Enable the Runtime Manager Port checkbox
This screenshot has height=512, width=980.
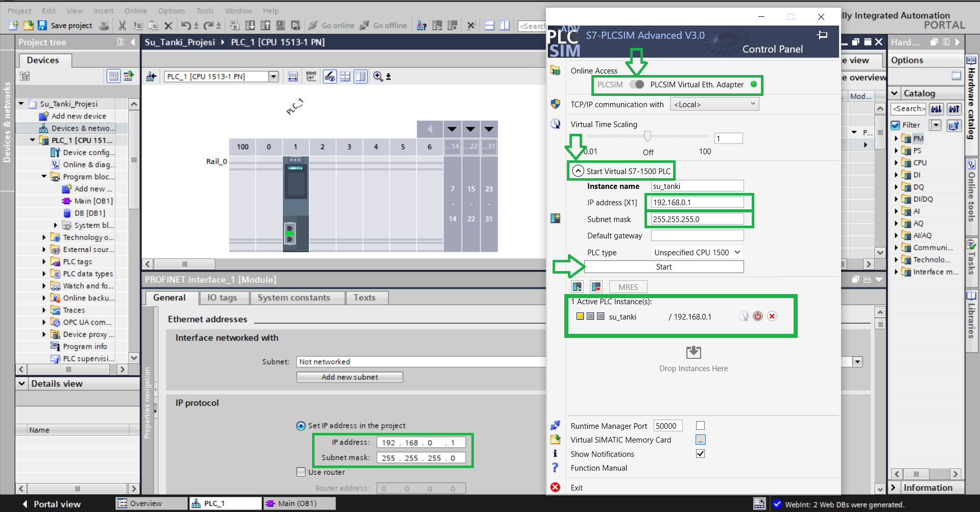[701, 426]
